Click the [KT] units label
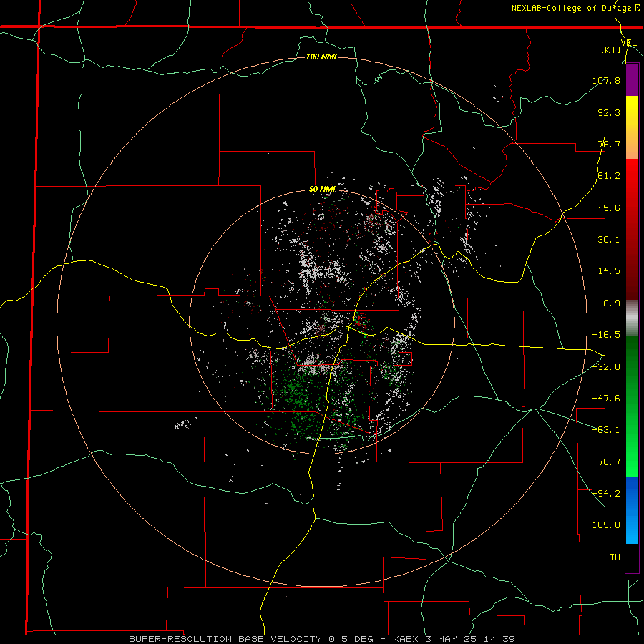This screenshot has width=644, height=644. (x=611, y=49)
